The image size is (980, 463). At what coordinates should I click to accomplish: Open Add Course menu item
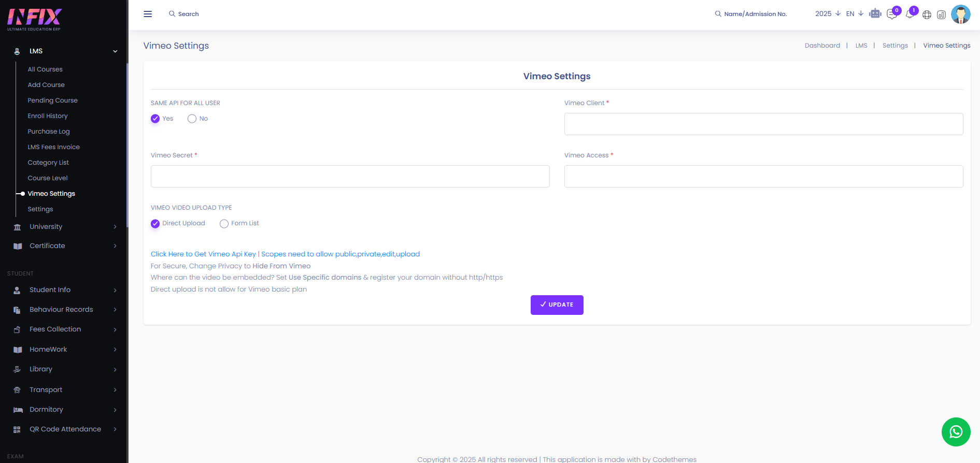tap(46, 85)
